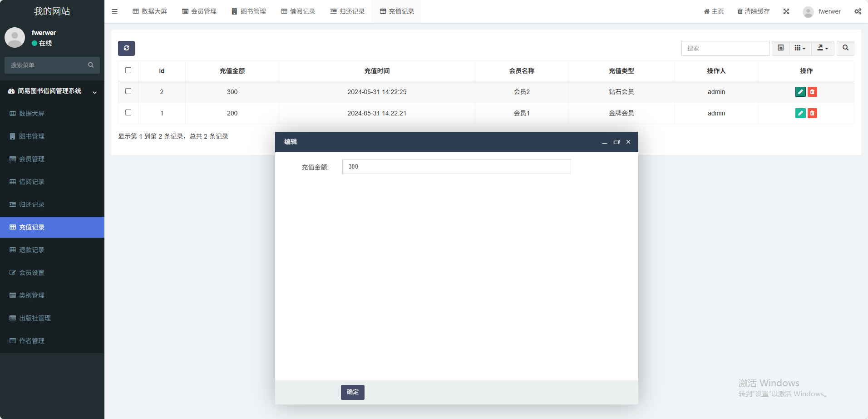Click the table search magnifier button
The image size is (868, 419).
(x=845, y=48)
